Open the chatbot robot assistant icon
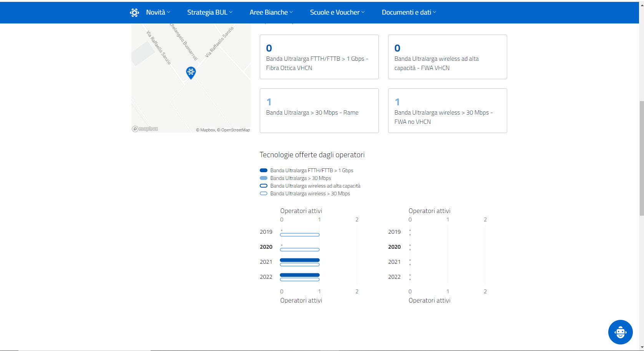This screenshot has height=351, width=644. (x=620, y=332)
